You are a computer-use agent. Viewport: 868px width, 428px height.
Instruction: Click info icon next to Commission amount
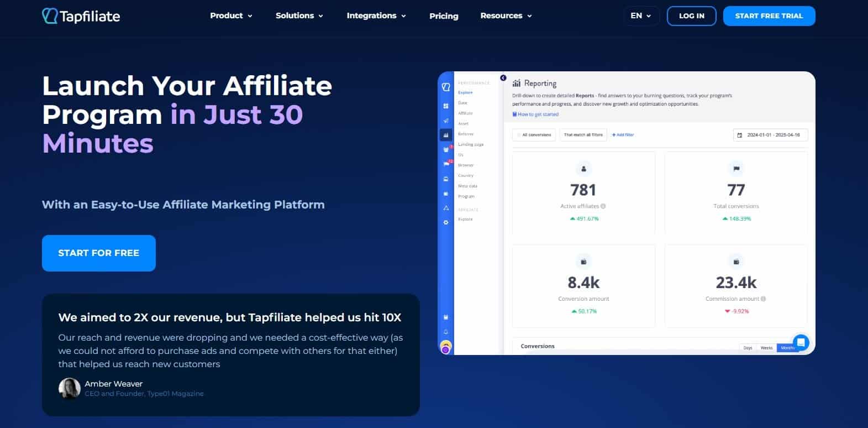click(764, 299)
